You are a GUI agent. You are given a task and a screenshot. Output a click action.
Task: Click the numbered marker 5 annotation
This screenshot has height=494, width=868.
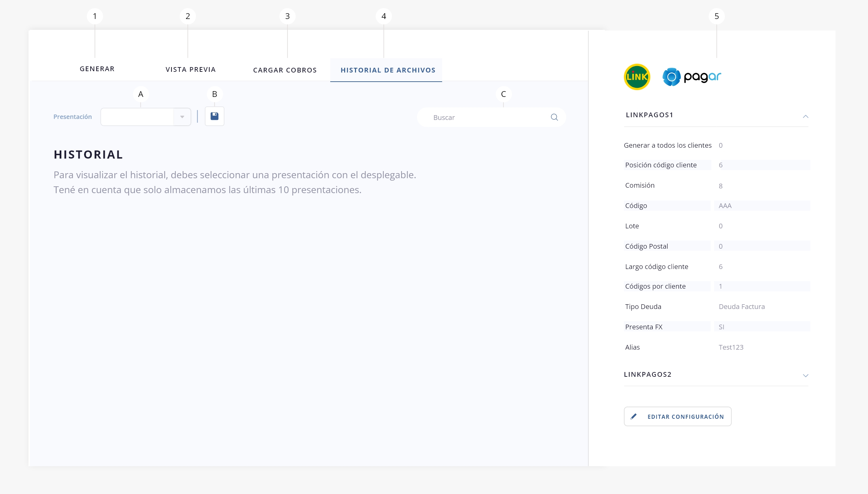[x=716, y=16]
